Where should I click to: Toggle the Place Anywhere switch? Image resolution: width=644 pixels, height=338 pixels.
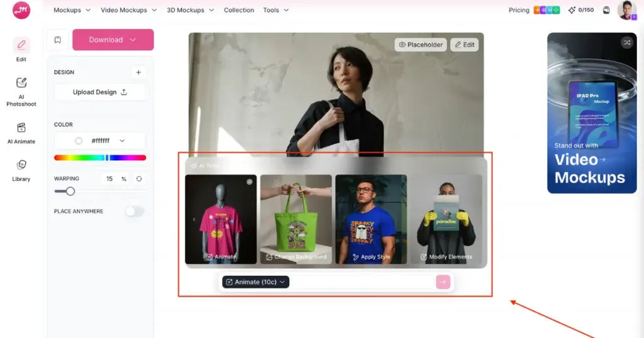coord(135,211)
